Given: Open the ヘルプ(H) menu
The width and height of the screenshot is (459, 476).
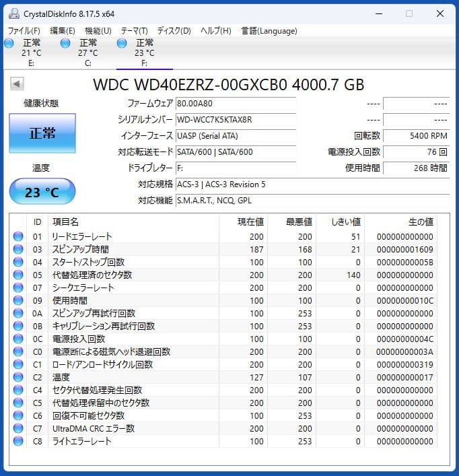Looking at the screenshot, I should (x=215, y=31).
